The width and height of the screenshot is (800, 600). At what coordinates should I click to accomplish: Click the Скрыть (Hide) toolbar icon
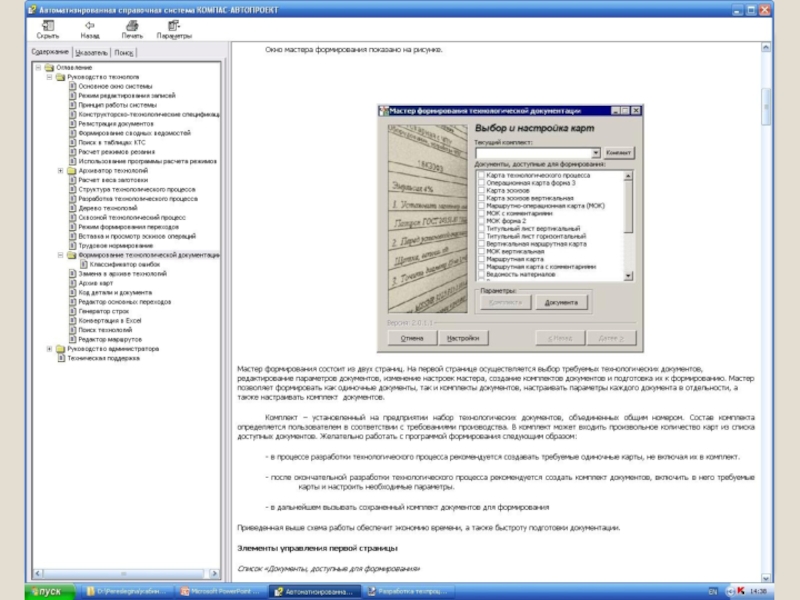(48, 25)
